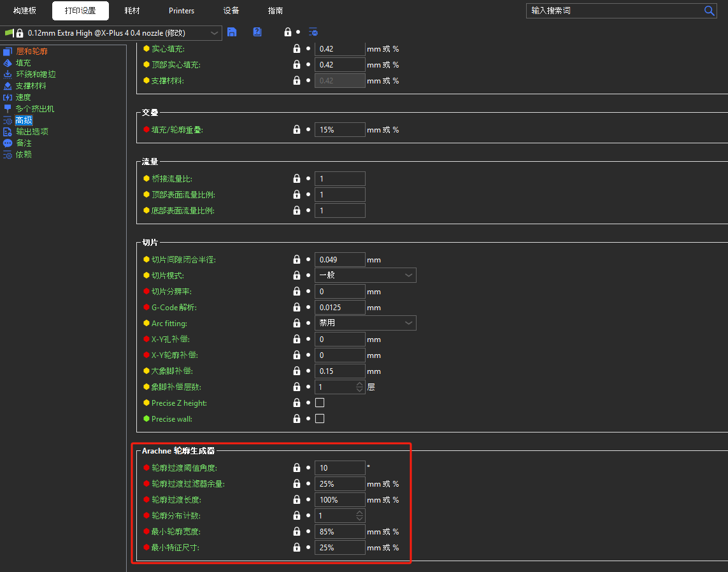Adjust the 轮廓分布计数 spinner arrows
Image resolution: width=728 pixels, height=572 pixels.
click(x=360, y=515)
